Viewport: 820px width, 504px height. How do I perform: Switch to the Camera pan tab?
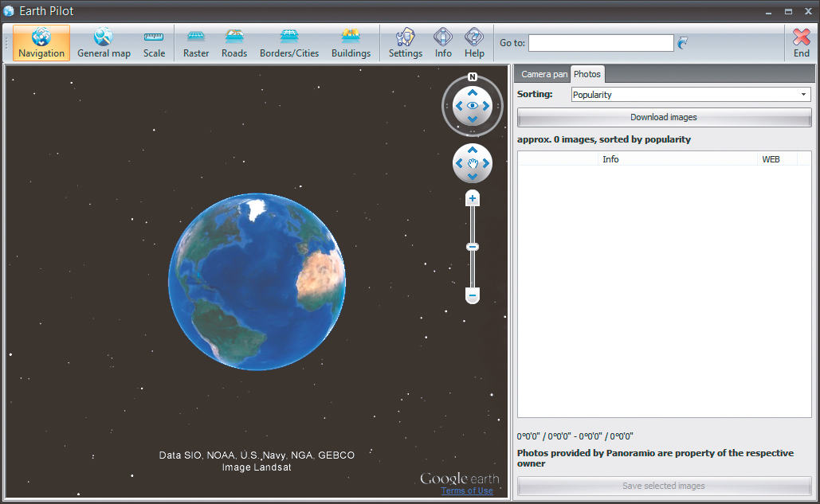(544, 74)
